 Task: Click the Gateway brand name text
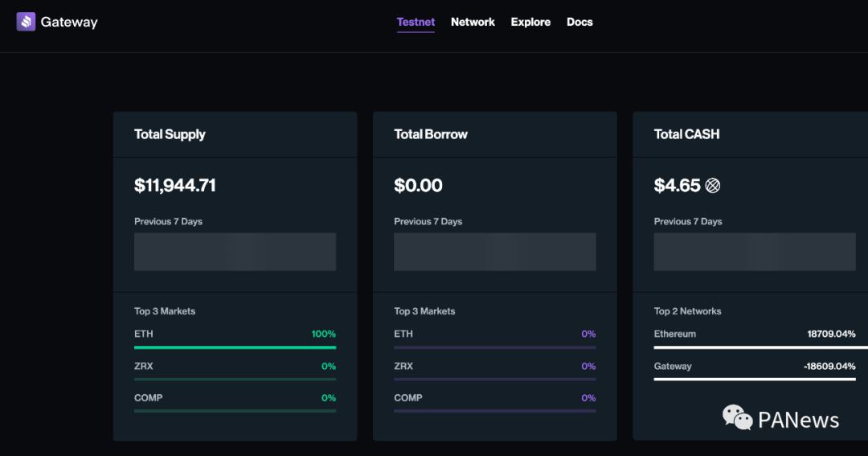click(x=69, y=23)
